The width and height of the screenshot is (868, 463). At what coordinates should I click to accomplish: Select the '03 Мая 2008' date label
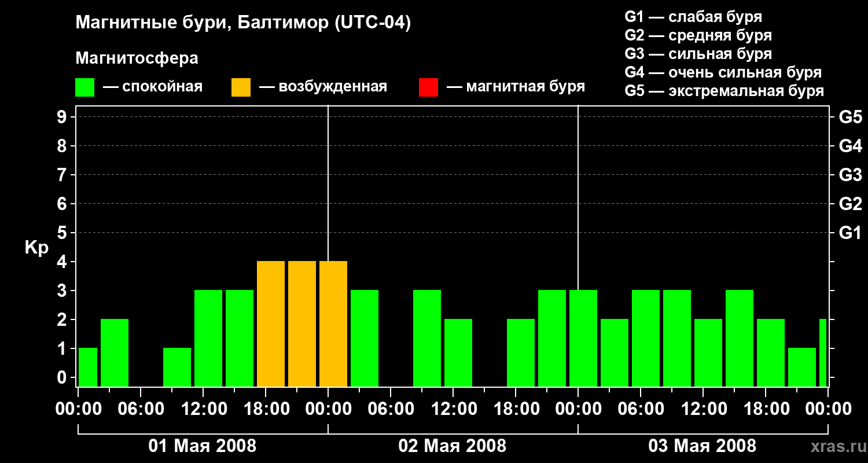pos(702,446)
